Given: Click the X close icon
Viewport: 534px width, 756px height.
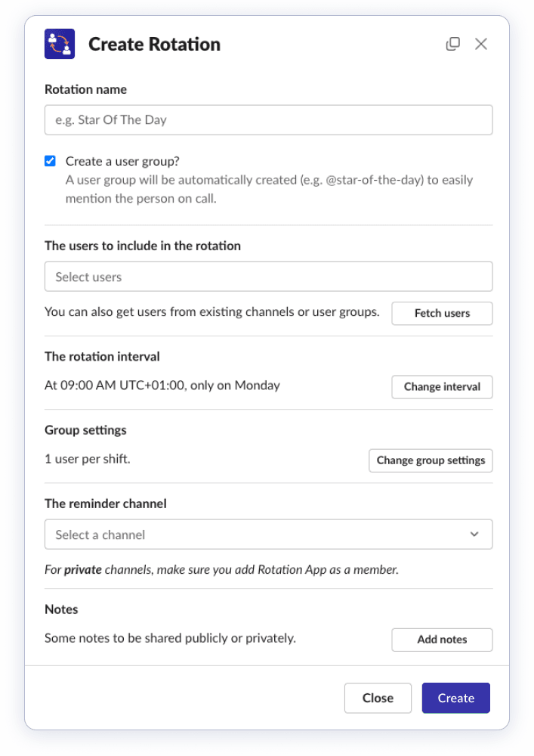Looking at the screenshot, I should click(481, 44).
